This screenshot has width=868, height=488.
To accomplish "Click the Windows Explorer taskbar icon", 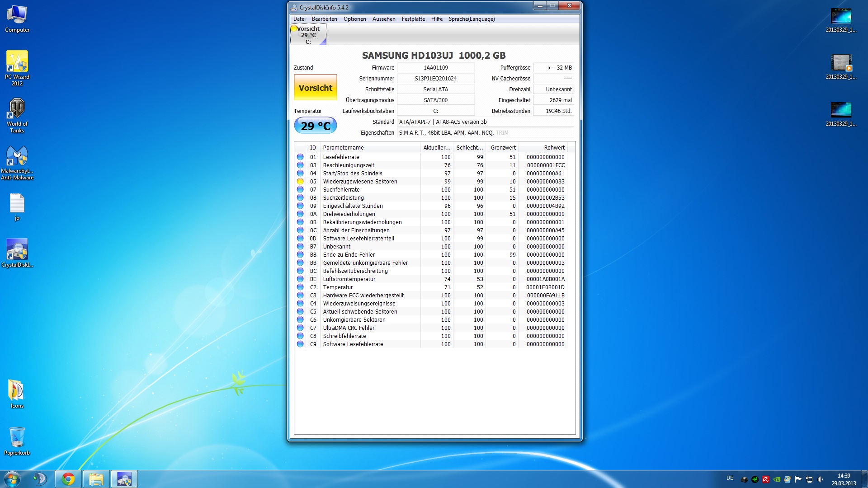I will pyautogui.click(x=96, y=479).
